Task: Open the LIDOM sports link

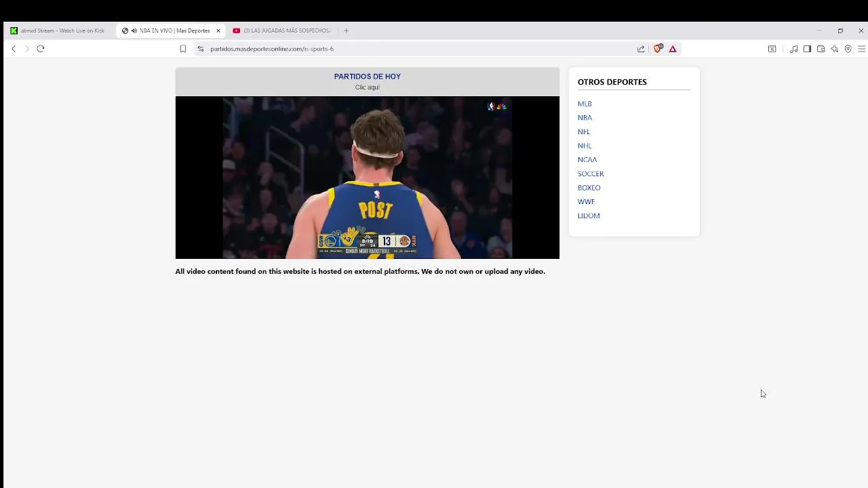Action: pyautogui.click(x=589, y=216)
